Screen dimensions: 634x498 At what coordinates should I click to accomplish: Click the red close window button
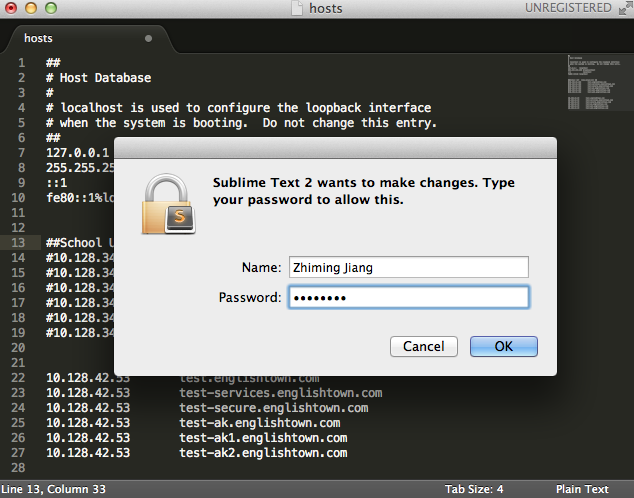11,8
